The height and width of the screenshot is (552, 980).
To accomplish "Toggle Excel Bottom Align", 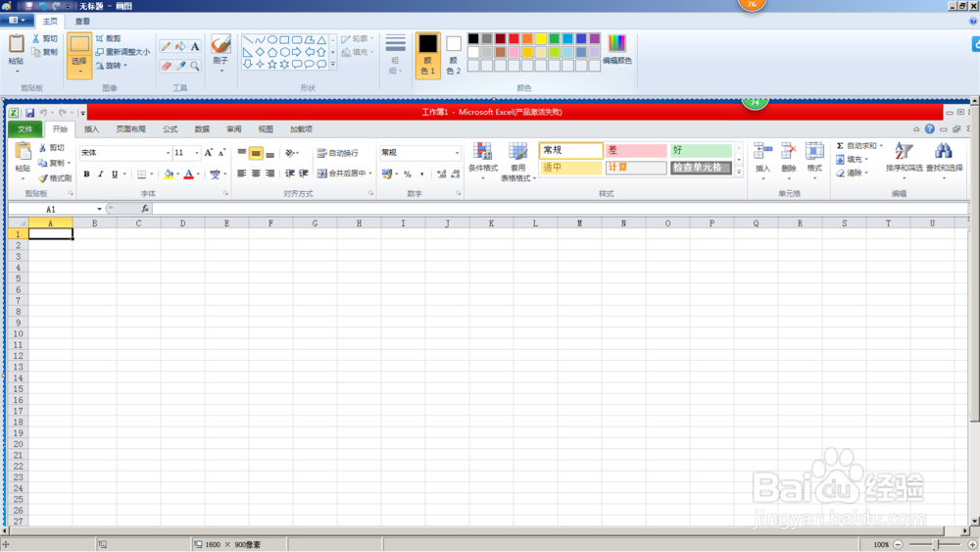I will coord(270,153).
